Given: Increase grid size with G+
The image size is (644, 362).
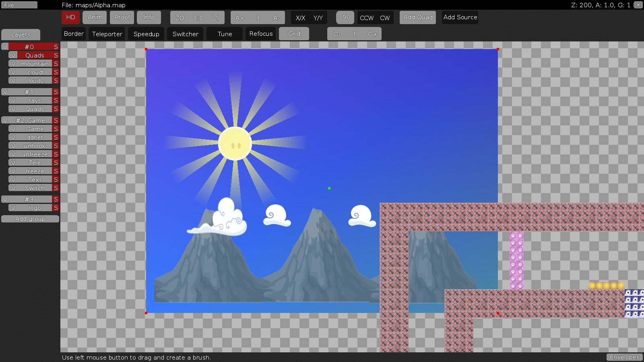Looking at the screenshot, I should click(372, 34).
